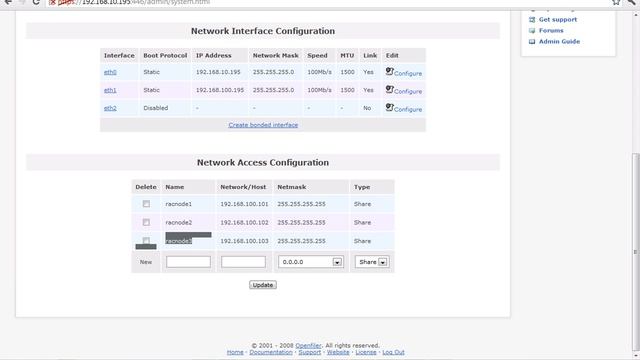The height and width of the screenshot is (360, 640).
Task: Open the Website footer link
Action: (x=338, y=352)
